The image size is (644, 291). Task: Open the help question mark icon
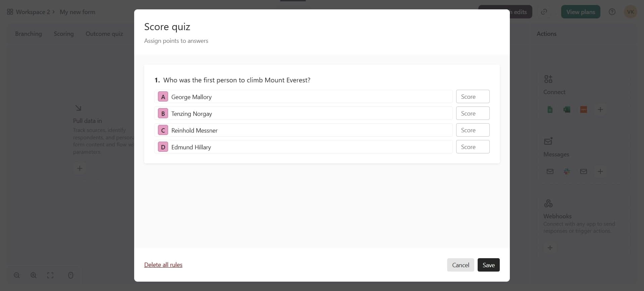pyautogui.click(x=612, y=12)
